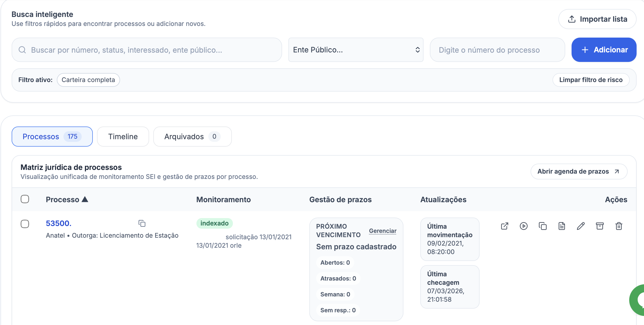Click the Última movimentação card
Image resolution: width=644 pixels, height=325 pixels.
pos(450,239)
